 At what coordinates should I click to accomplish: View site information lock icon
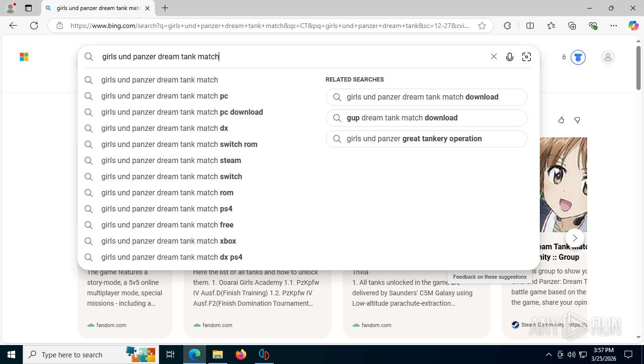[x=60, y=26]
